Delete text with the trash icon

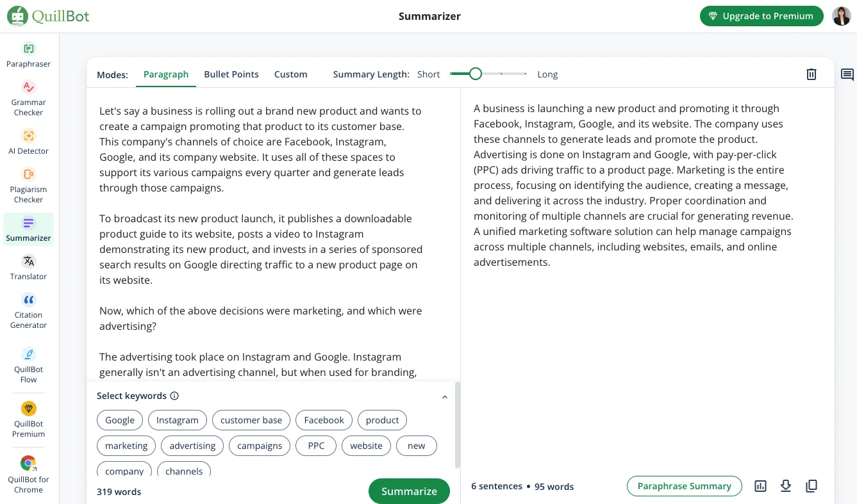[x=811, y=74]
